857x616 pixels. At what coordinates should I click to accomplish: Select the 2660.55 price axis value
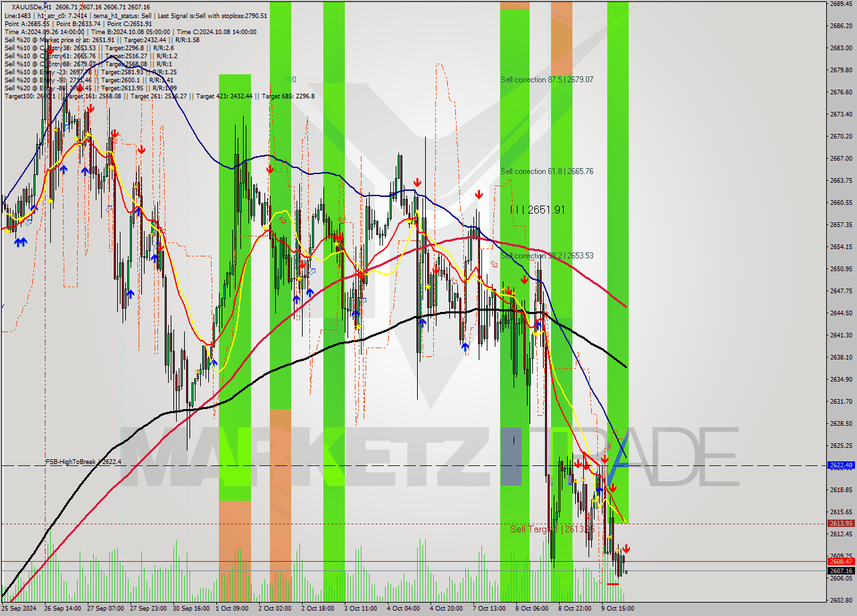[x=841, y=203]
